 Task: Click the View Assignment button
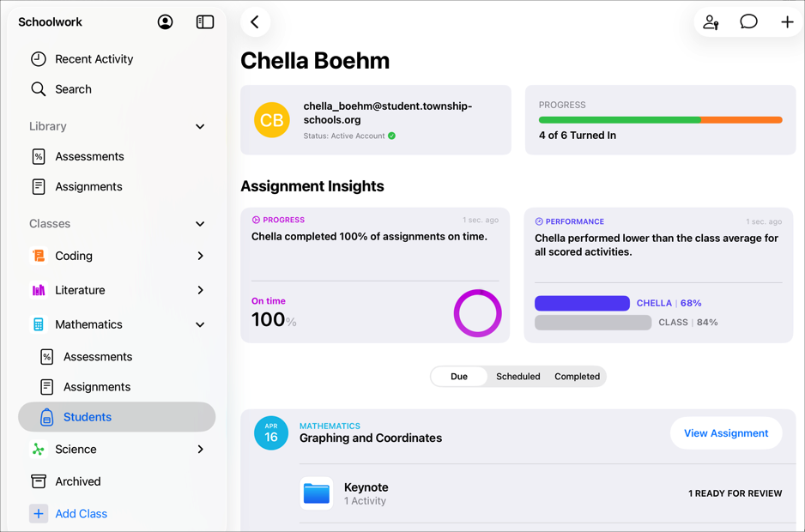[726, 433]
